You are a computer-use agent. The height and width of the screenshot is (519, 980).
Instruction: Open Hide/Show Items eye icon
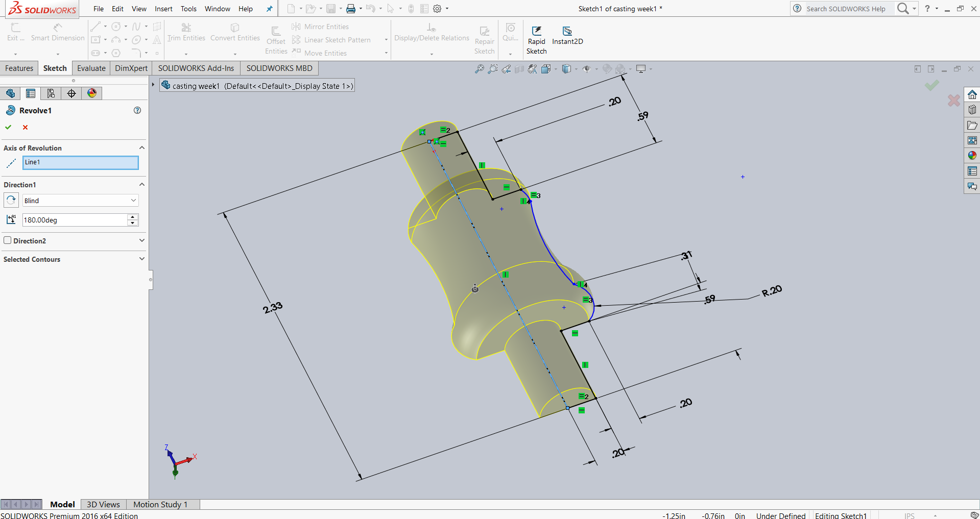click(587, 69)
